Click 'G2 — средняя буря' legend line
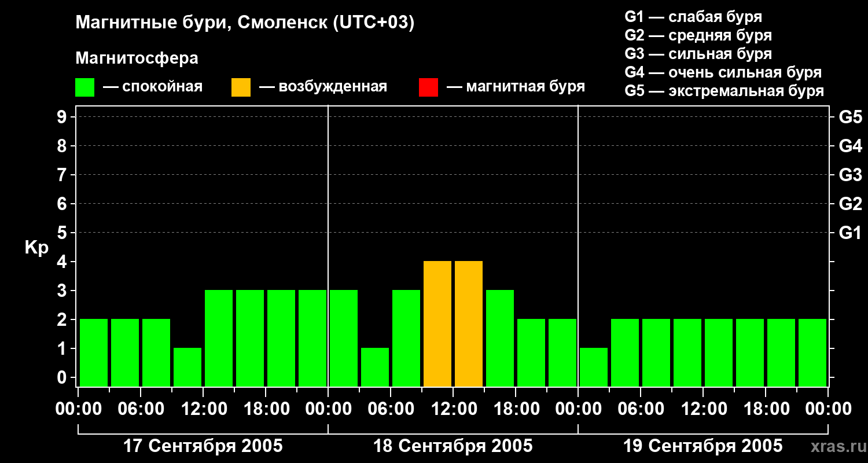 point(698,35)
